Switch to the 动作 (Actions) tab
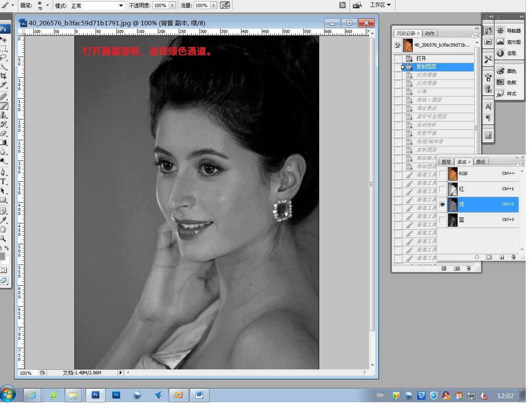 pyautogui.click(x=430, y=33)
